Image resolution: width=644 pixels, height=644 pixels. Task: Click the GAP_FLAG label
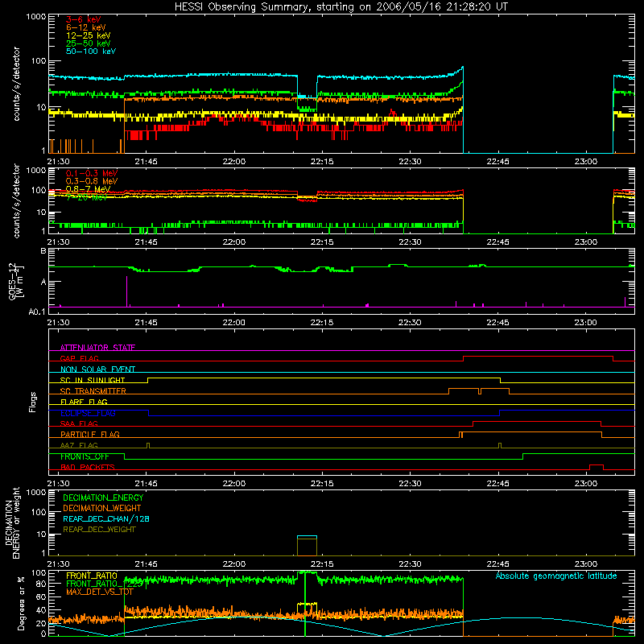coord(79,358)
